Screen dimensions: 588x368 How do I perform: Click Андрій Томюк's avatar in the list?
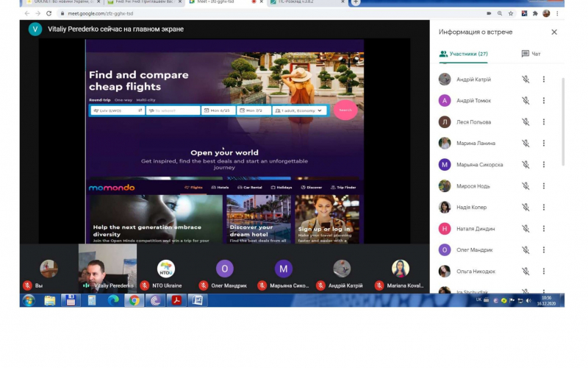pyautogui.click(x=445, y=101)
